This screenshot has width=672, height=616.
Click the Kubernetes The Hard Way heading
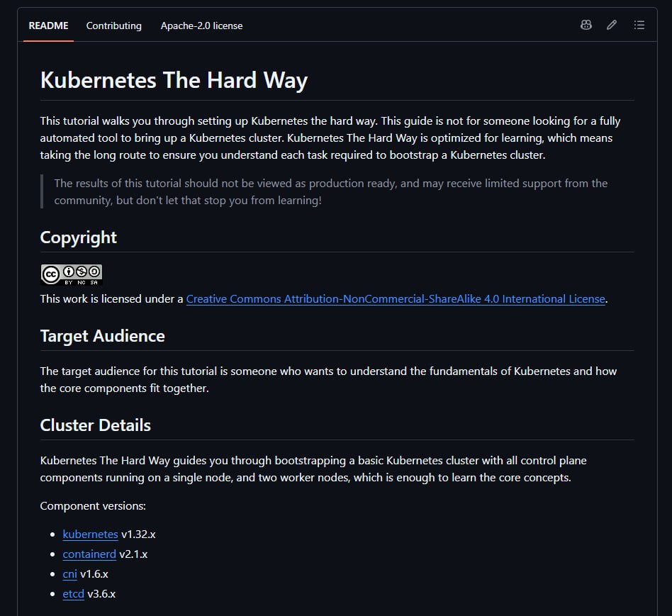174,80
